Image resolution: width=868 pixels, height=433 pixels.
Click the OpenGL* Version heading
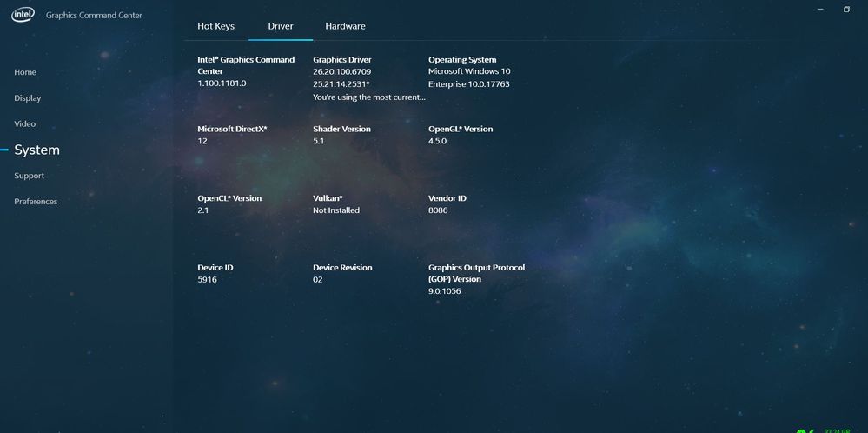click(461, 129)
